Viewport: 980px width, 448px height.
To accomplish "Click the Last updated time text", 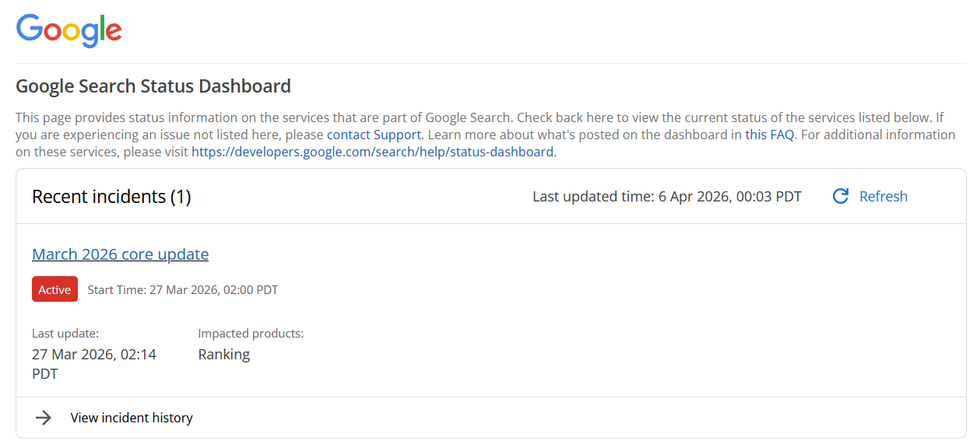I will tap(667, 196).
